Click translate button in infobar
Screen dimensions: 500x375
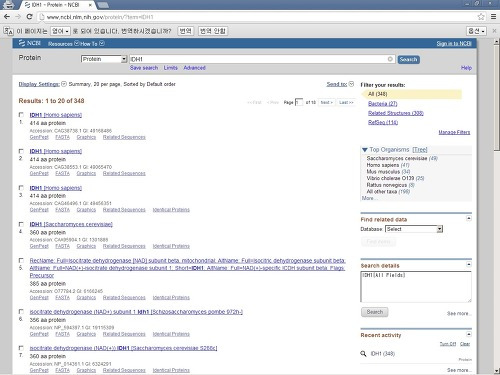coord(186,31)
